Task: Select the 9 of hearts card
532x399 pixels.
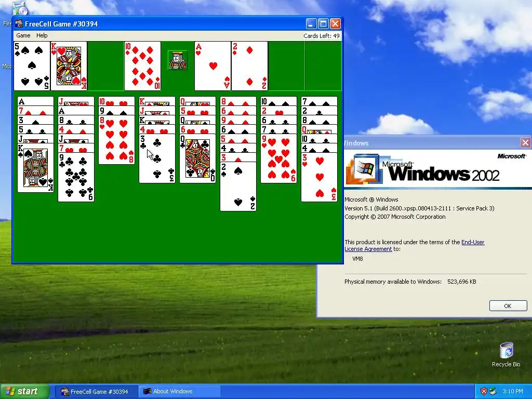Action: point(278,158)
